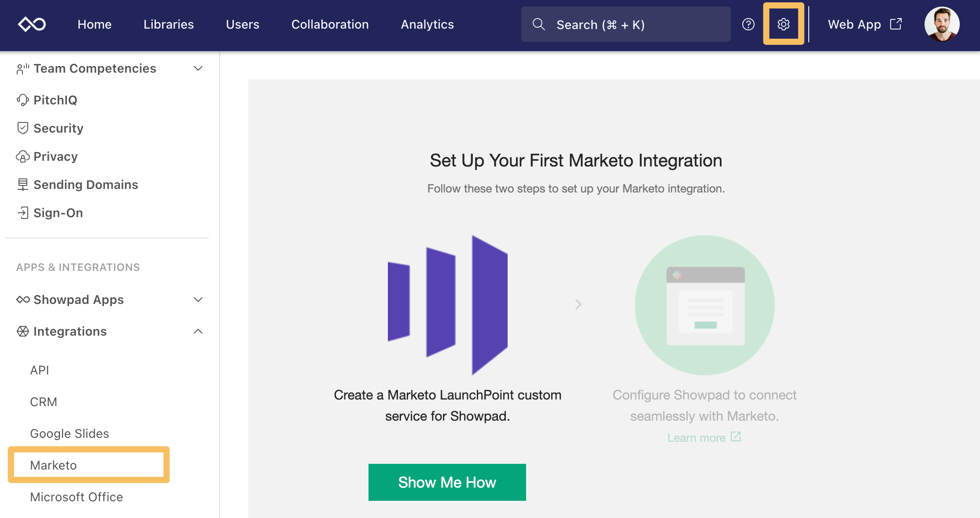This screenshot has width=980, height=518.
Task: Open the settings gear in the top bar
Action: (x=784, y=24)
